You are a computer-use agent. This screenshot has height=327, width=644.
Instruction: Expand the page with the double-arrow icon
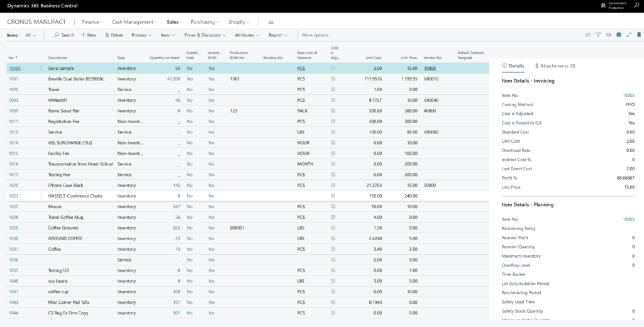(x=629, y=35)
